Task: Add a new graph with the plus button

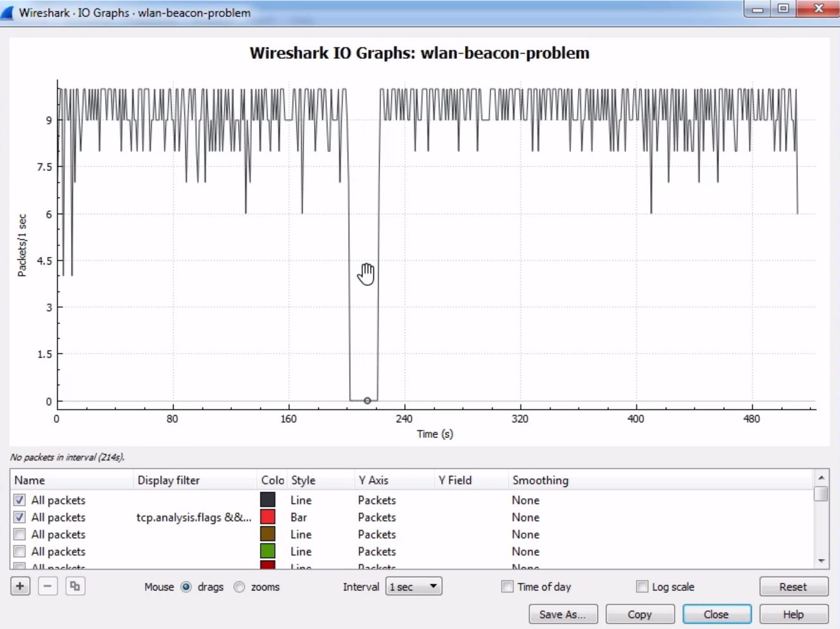Action: pos(20,586)
